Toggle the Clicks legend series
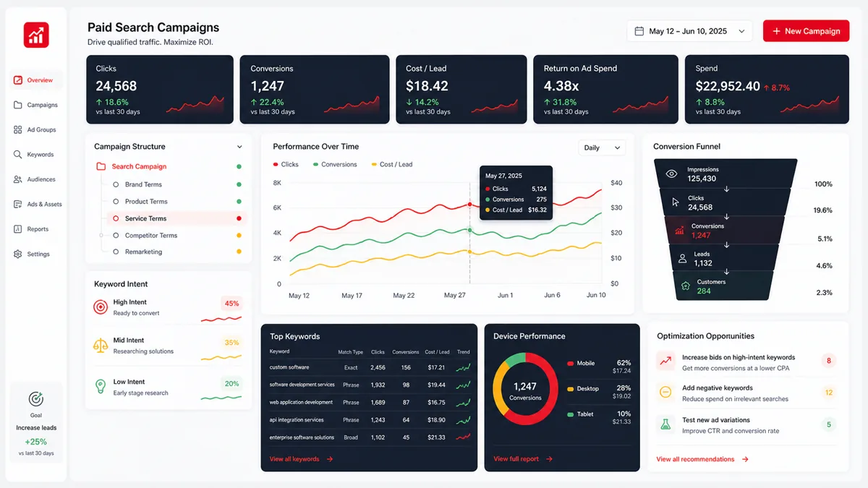 (x=286, y=164)
